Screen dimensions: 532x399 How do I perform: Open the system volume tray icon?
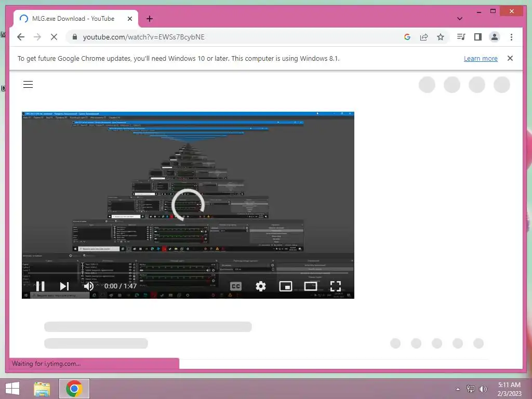(483, 389)
